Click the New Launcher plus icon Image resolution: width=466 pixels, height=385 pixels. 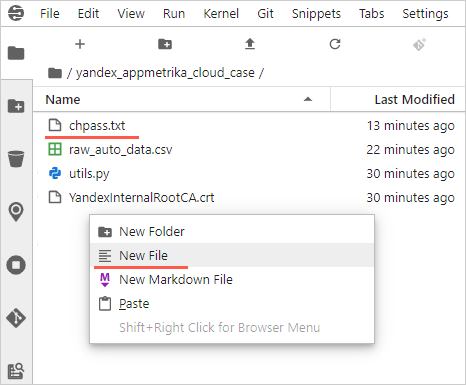[x=80, y=44]
